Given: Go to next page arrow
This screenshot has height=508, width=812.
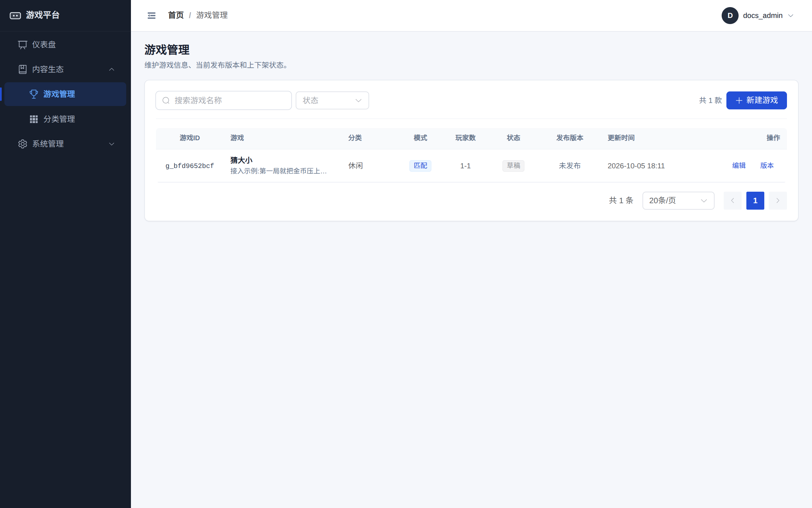Looking at the screenshot, I should click(x=777, y=201).
